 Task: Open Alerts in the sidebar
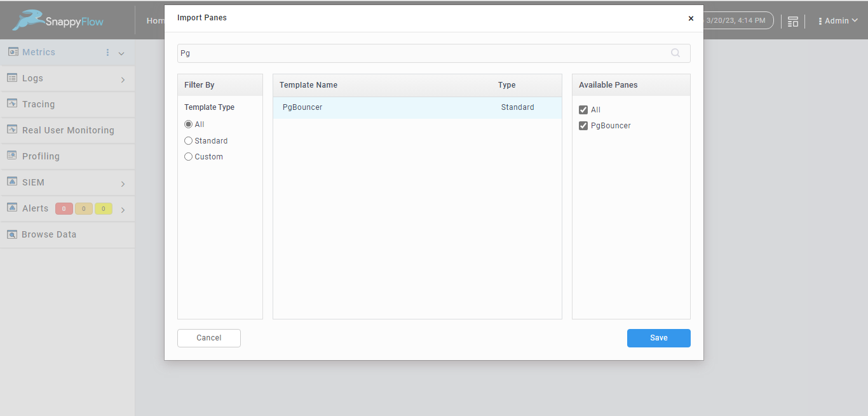35,208
